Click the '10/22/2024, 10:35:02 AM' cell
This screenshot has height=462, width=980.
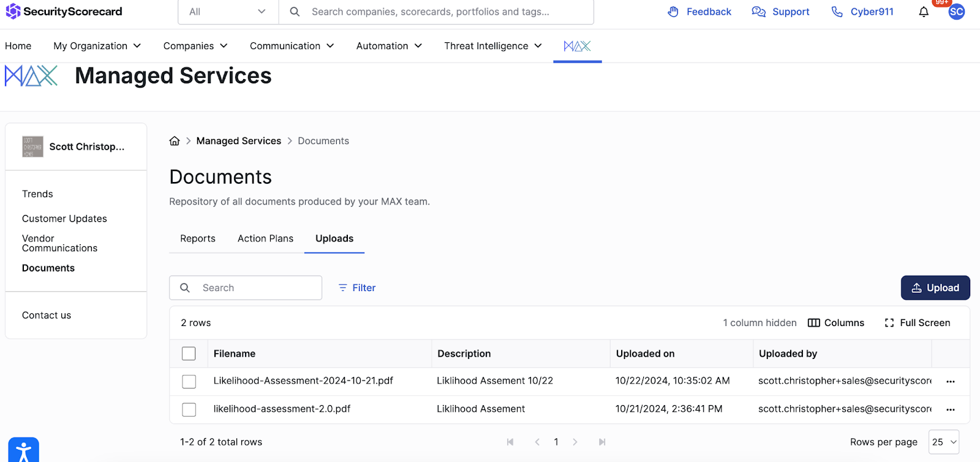coord(673,381)
